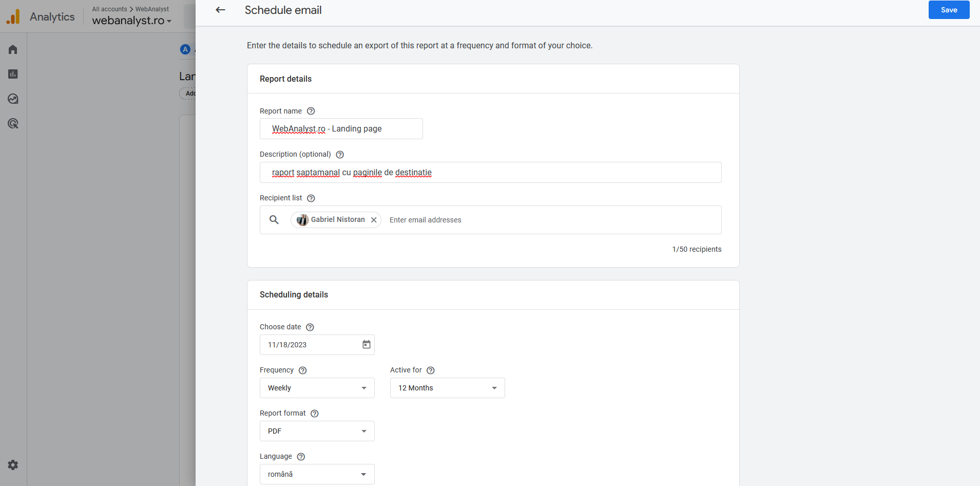View help info beside the Frequency label
Viewport: 980px width, 486px height.
(x=302, y=370)
